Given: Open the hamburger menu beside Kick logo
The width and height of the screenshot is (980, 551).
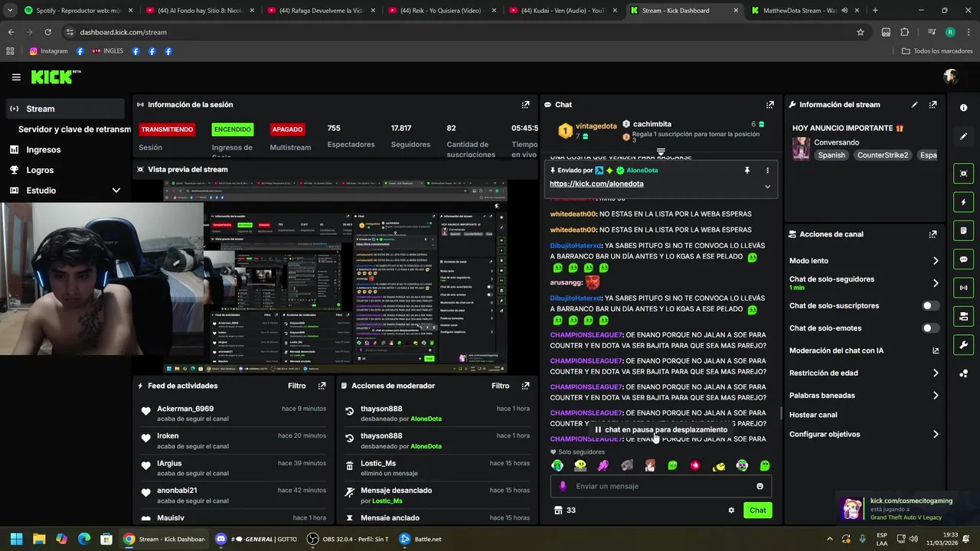Looking at the screenshot, I should click(x=16, y=77).
